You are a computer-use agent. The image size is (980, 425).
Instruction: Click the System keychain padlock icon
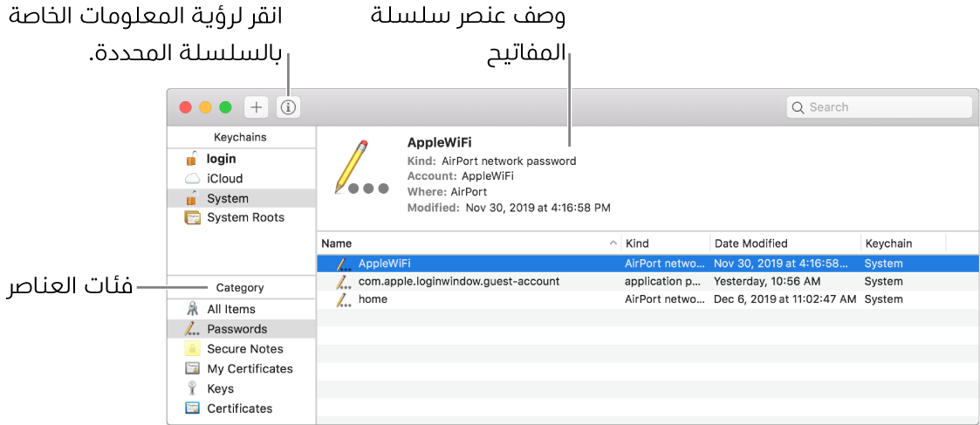point(193,197)
